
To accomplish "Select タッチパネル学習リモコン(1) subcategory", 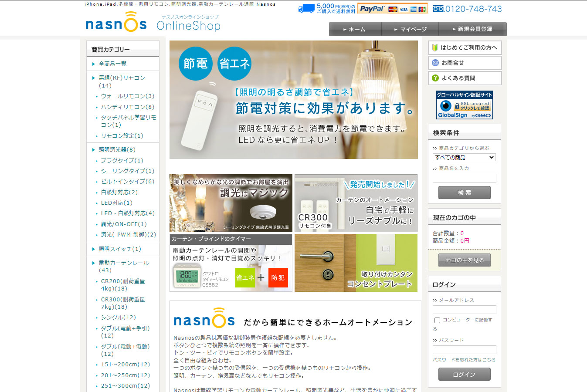I will 129,121.
